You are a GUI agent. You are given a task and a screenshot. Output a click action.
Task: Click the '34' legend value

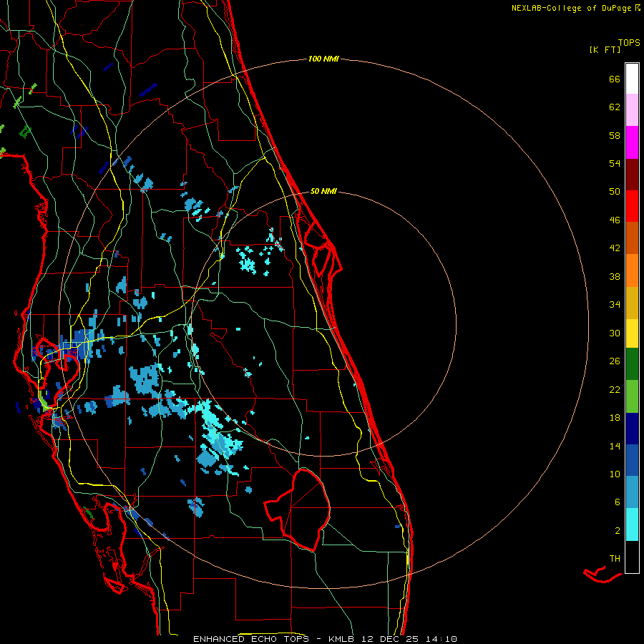[x=615, y=305]
